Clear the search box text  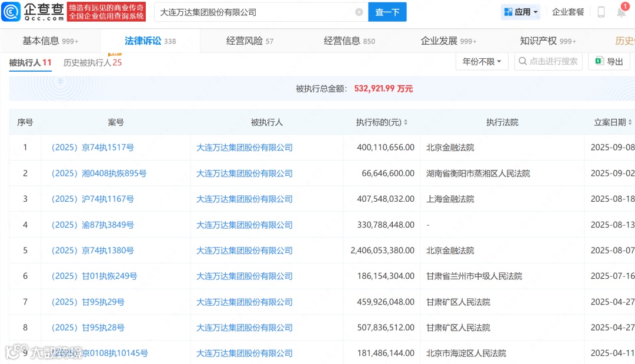pos(359,12)
